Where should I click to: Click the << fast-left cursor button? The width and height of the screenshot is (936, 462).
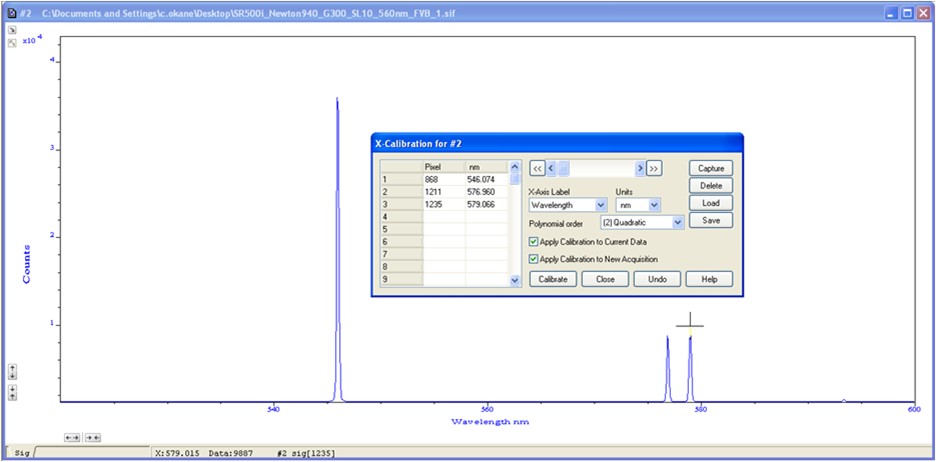tap(537, 169)
